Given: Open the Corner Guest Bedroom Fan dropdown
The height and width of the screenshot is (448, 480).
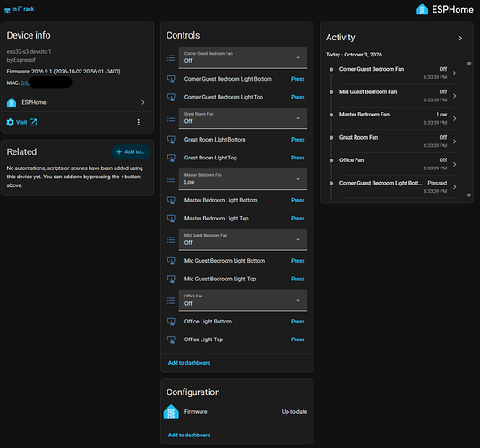Looking at the screenshot, I should tap(243, 58).
